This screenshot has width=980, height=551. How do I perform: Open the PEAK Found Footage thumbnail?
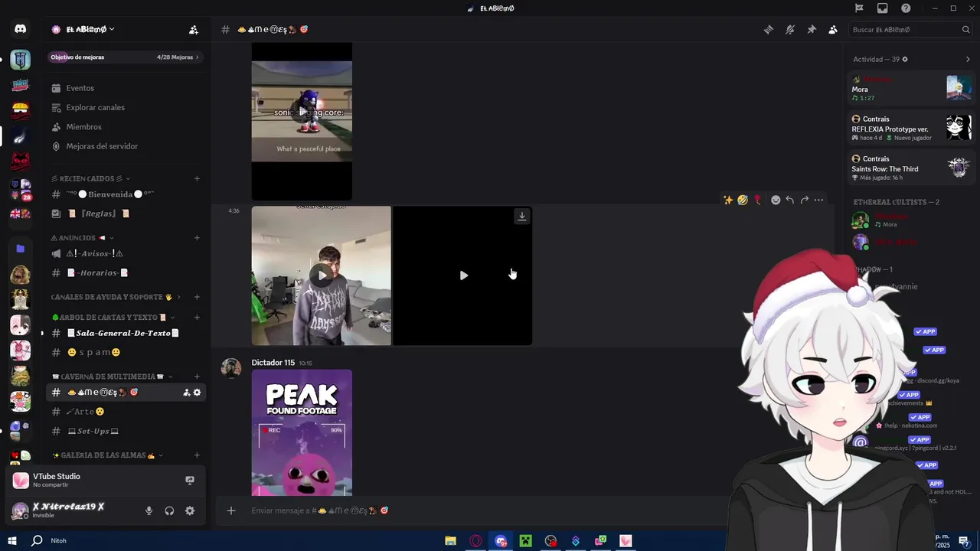point(302,432)
